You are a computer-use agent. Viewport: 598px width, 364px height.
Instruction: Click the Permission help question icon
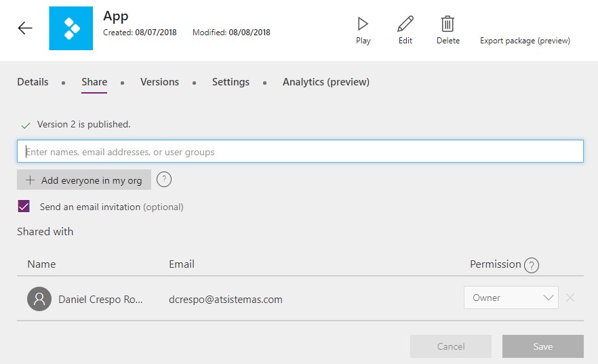532,265
